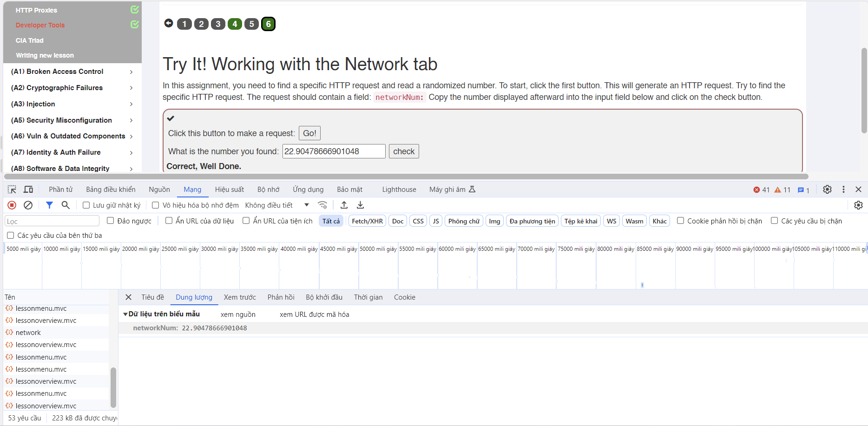Click the check button

click(x=403, y=151)
